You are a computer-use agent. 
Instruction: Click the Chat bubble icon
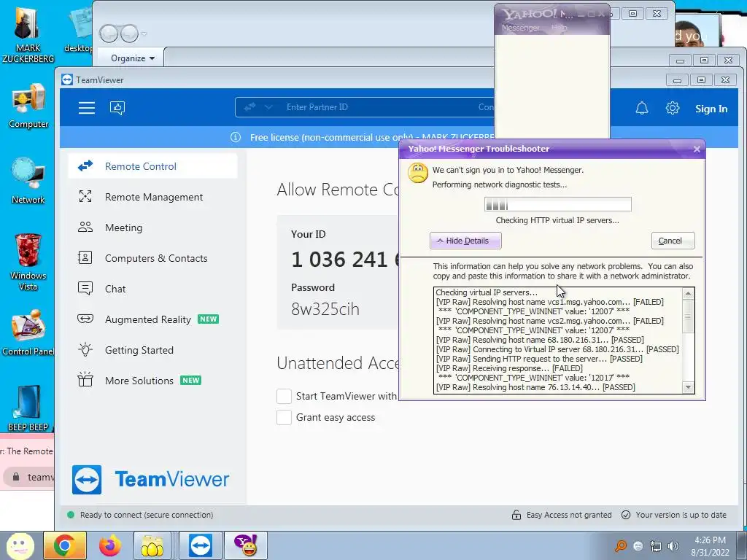point(85,288)
